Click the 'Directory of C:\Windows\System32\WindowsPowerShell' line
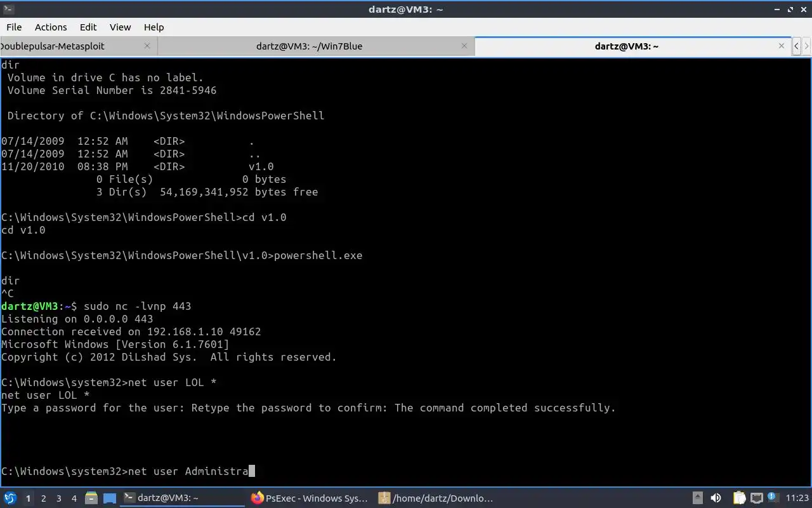Viewport: 812px width, 508px height. [166, 116]
